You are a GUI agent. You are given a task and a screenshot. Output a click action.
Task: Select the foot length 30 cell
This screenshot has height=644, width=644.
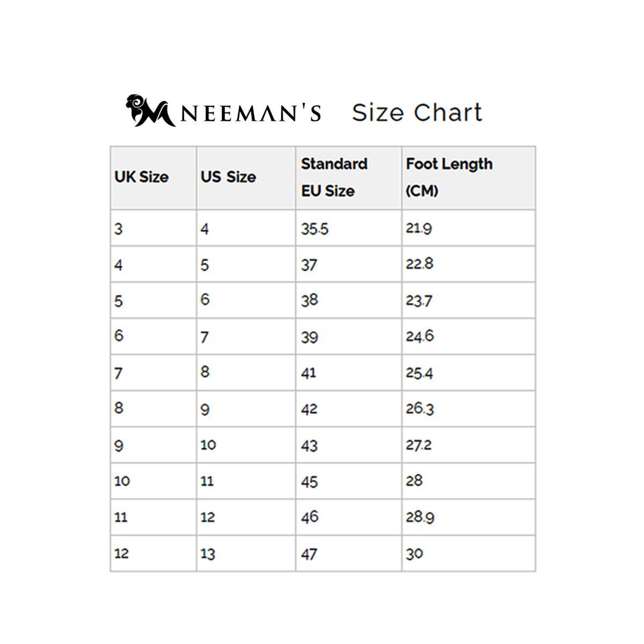click(414, 553)
